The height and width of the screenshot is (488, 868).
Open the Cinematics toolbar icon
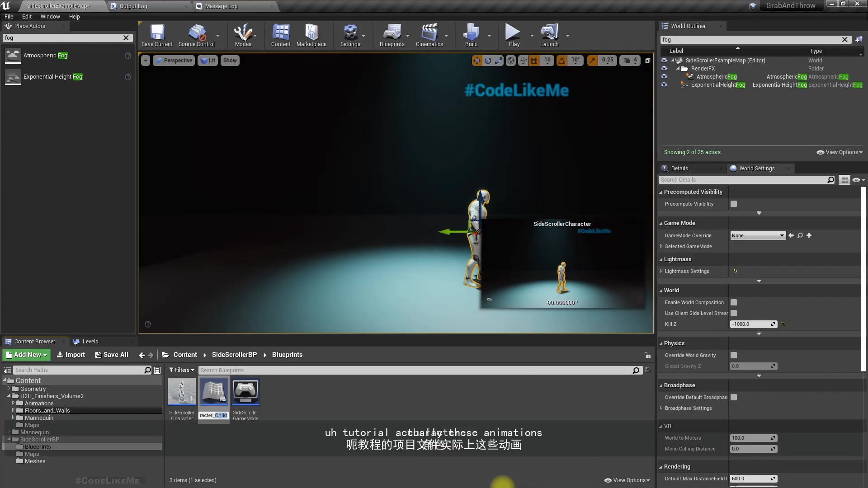pyautogui.click(x=429, y=35)
